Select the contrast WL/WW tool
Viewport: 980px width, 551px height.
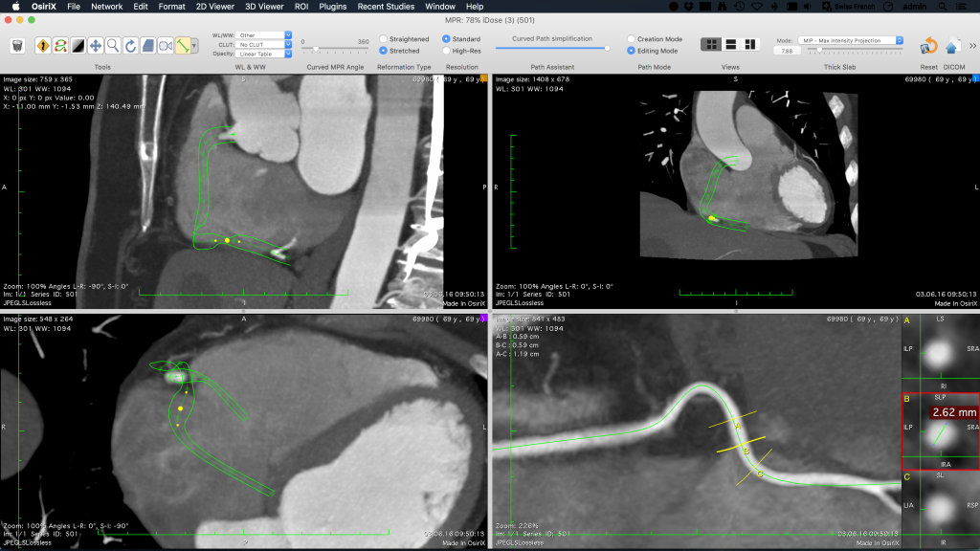(78, 46)
